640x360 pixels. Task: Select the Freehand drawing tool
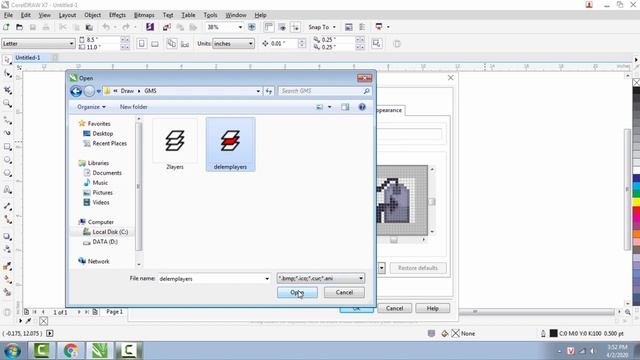[7, 120]
